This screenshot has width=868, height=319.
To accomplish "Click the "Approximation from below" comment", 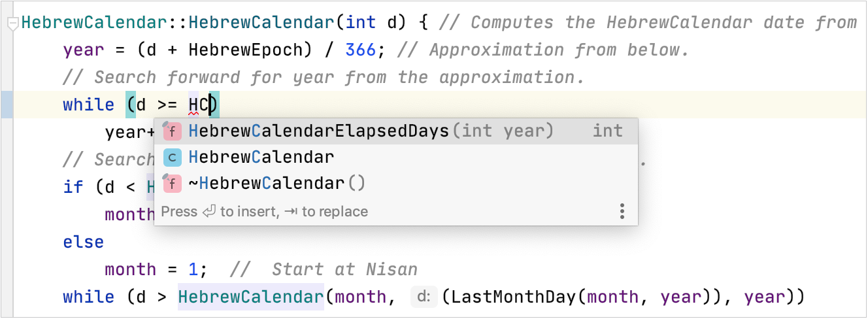I will pos(558,50).
